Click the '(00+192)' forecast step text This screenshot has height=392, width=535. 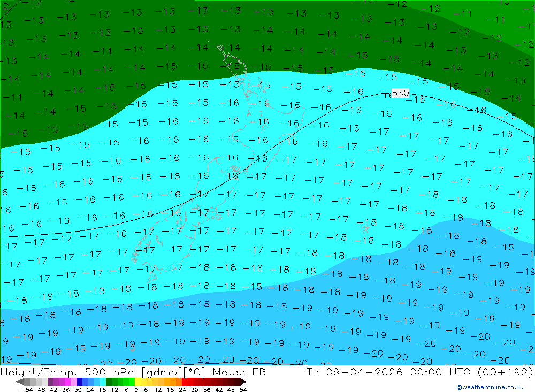(506, 372)
